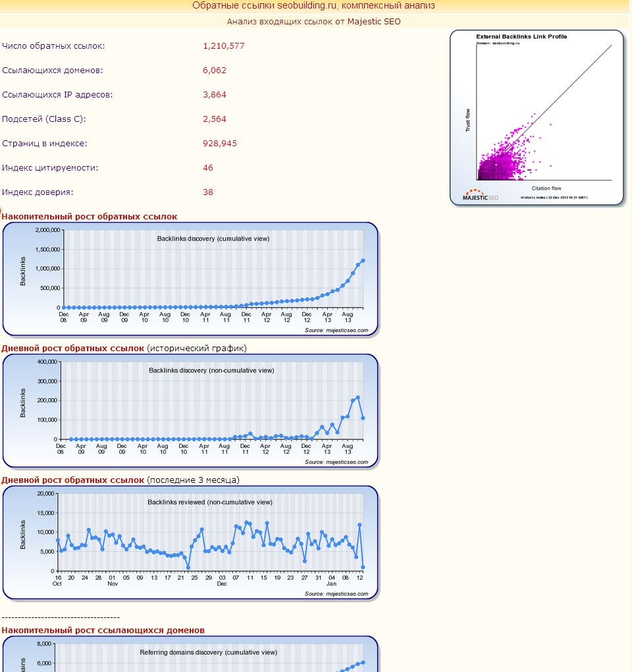Click the indexed pages value 928,945
Screen dimensions: 634x672
click(x=220, y=144)
